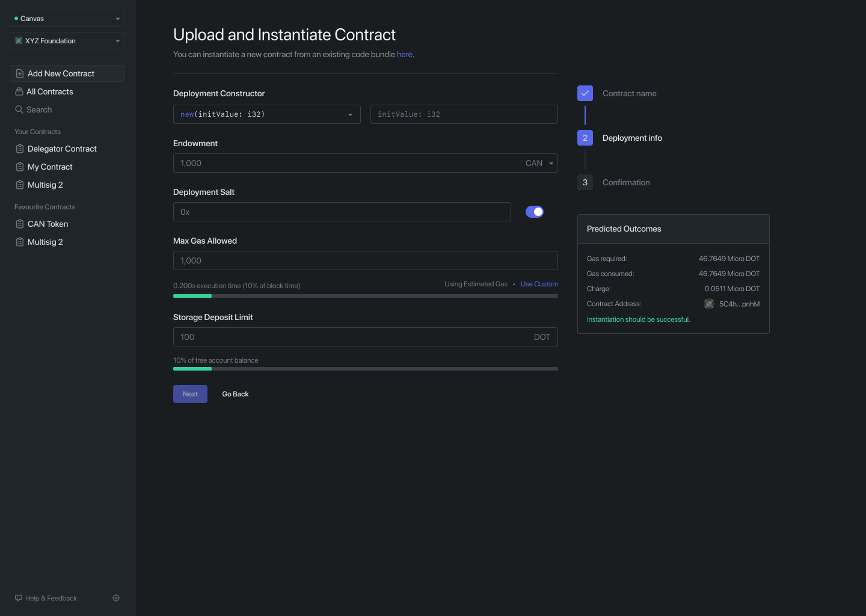
Task: Click the Search magnifier icon in sidebar
Action: (19, 109)
